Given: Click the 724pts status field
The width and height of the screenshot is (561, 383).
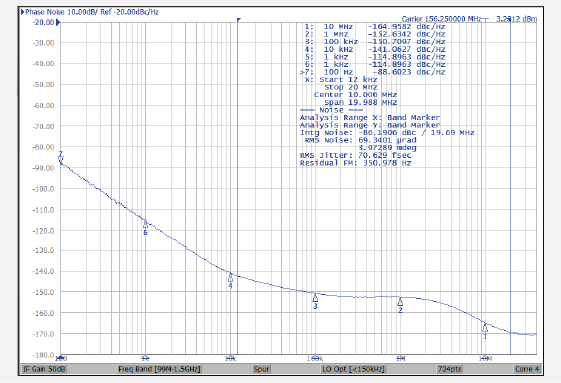Looking at the screenshot, I should click(x=449, y=369).
